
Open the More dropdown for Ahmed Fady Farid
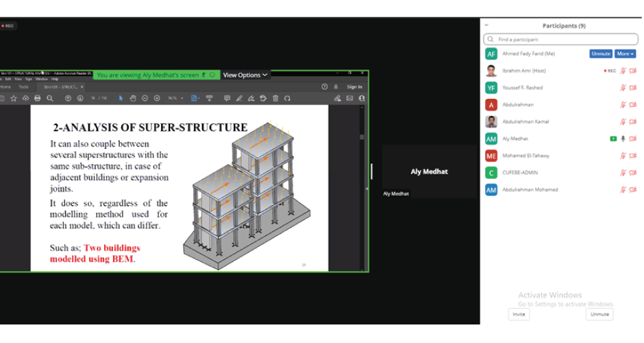[x=625, y=54]
